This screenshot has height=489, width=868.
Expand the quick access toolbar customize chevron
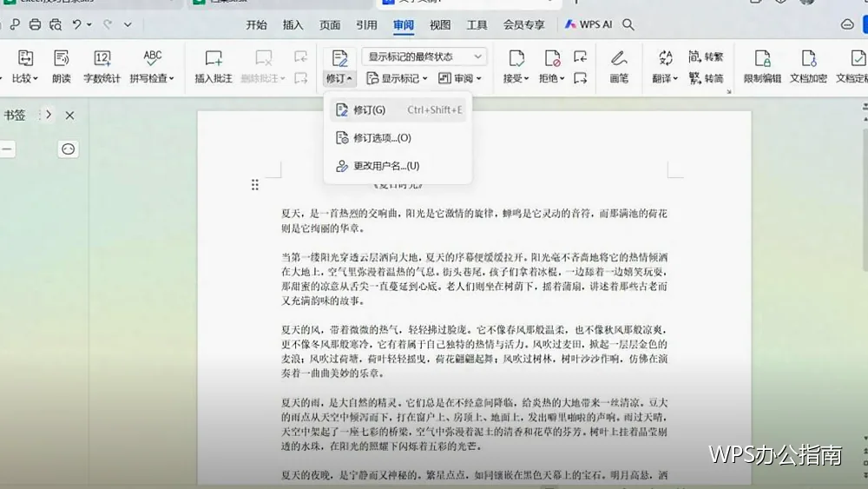tap(128, 25)
